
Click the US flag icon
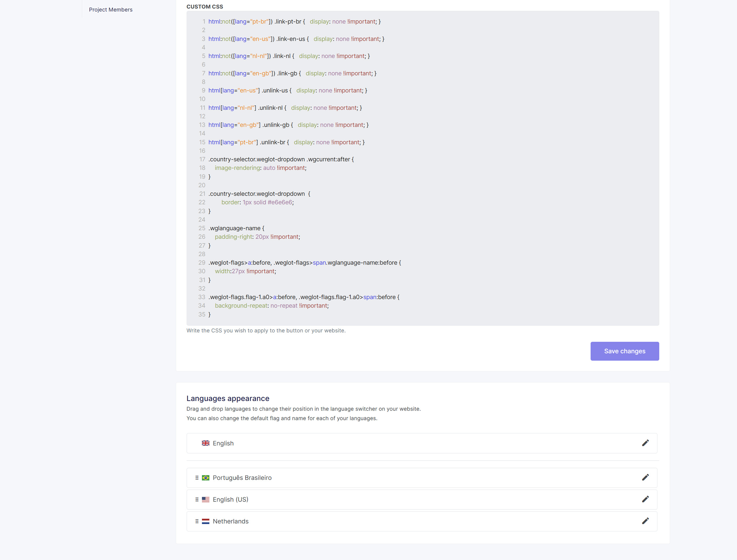(205, 499)
